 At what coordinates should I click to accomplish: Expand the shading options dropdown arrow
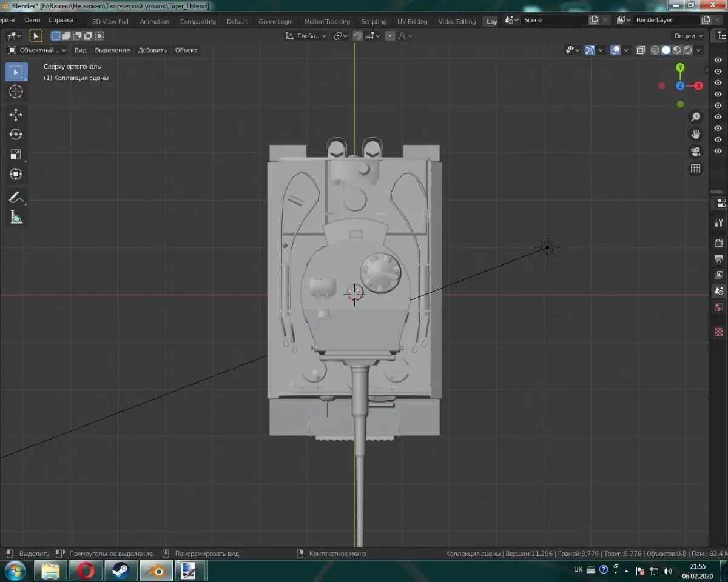[x=699, y=50]
